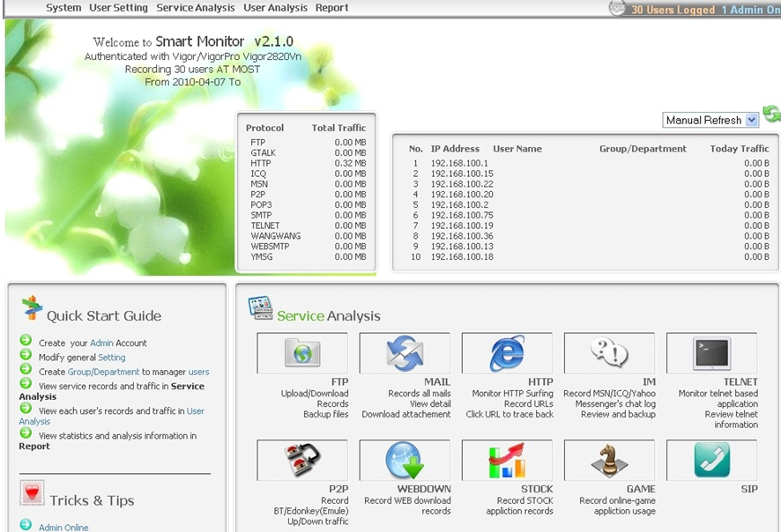Follow the Admin link in Quick Start
This screenshot has width=781, height=532.
coord(101,343)
